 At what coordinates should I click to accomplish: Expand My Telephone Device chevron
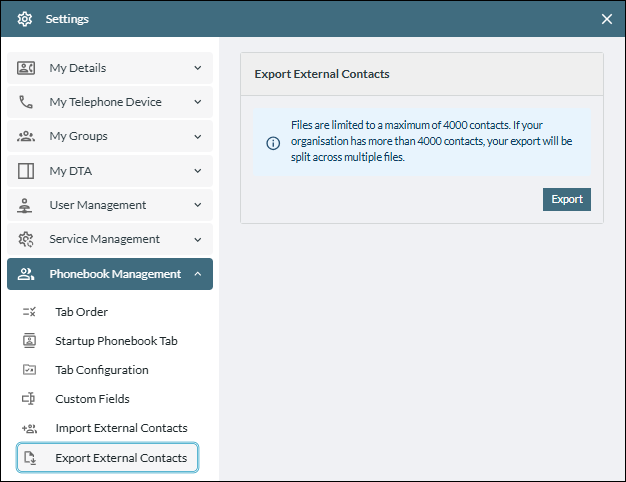coord(197,102)
